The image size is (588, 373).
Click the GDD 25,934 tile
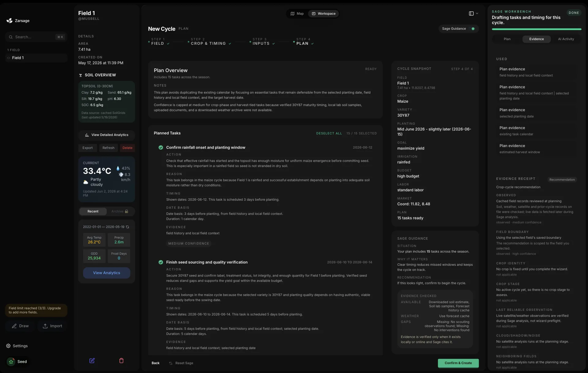click(94, 256)
